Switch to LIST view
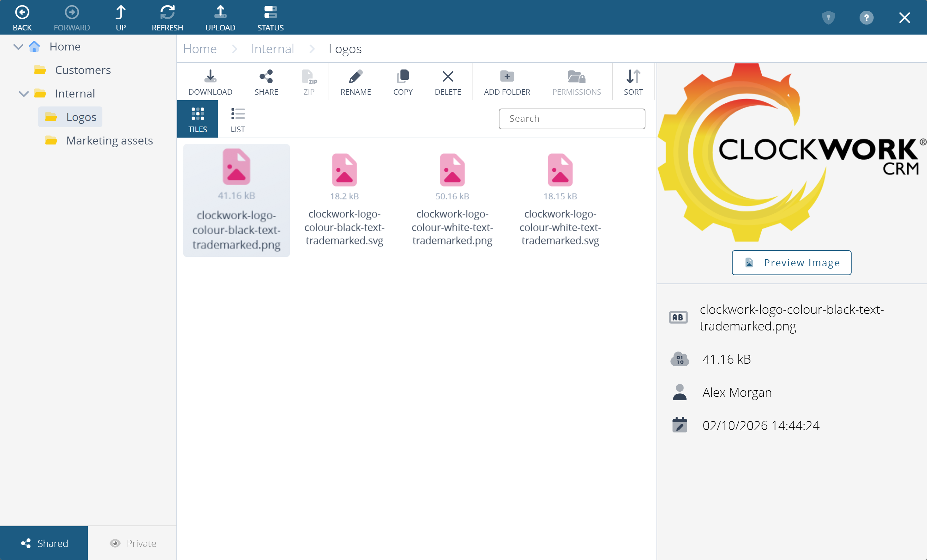The image size is (927, 560). (238, 119)
